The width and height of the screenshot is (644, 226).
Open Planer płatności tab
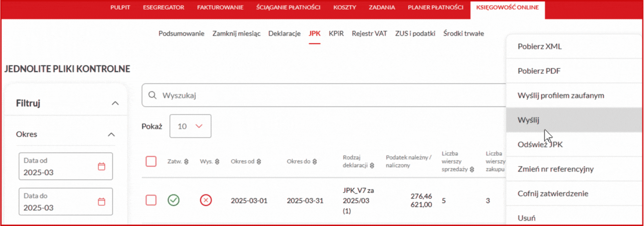[x=436, y=8]
